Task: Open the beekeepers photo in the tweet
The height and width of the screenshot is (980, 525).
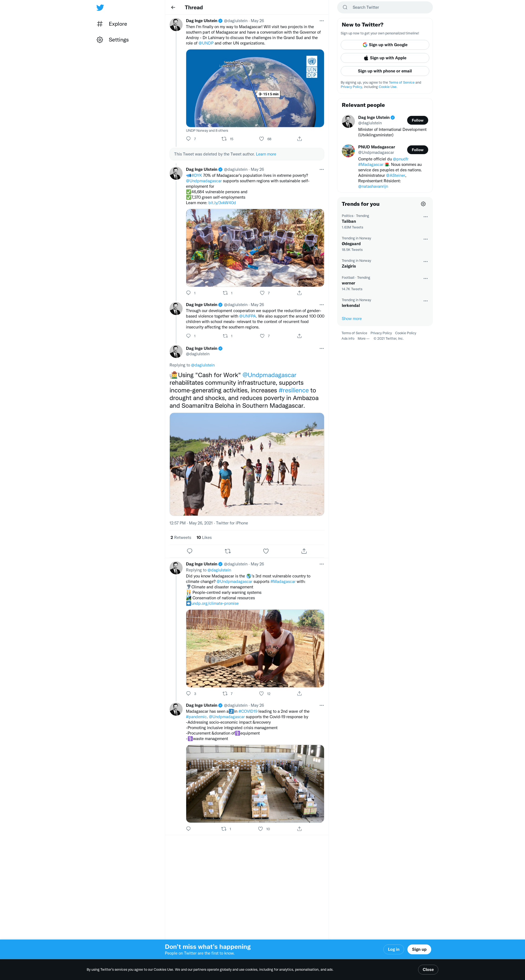Action: [255, 248]
